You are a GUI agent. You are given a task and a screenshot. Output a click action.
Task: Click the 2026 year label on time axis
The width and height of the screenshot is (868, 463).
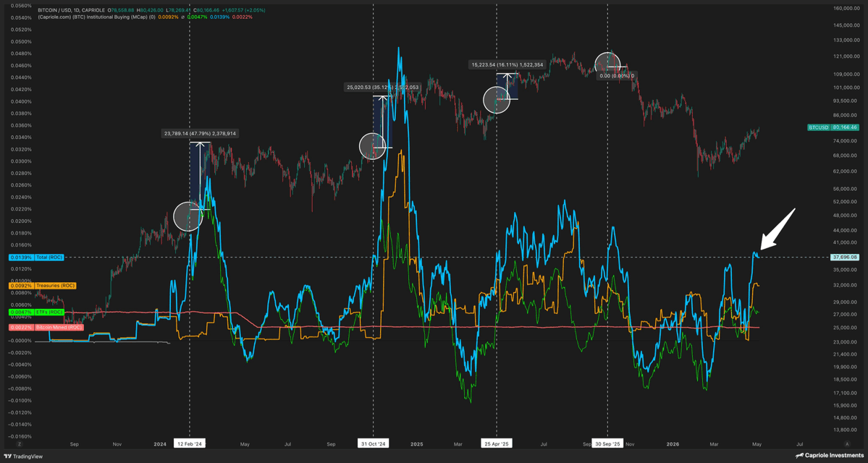[673, 444]
